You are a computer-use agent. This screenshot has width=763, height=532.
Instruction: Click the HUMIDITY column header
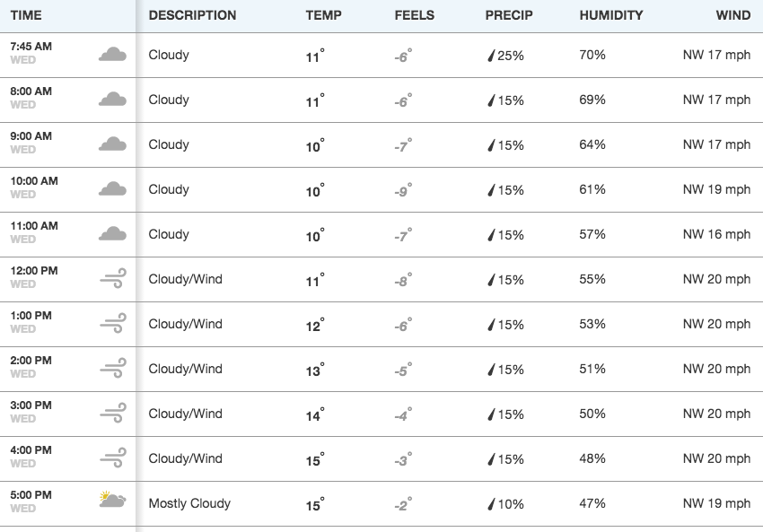click(611, 15)
